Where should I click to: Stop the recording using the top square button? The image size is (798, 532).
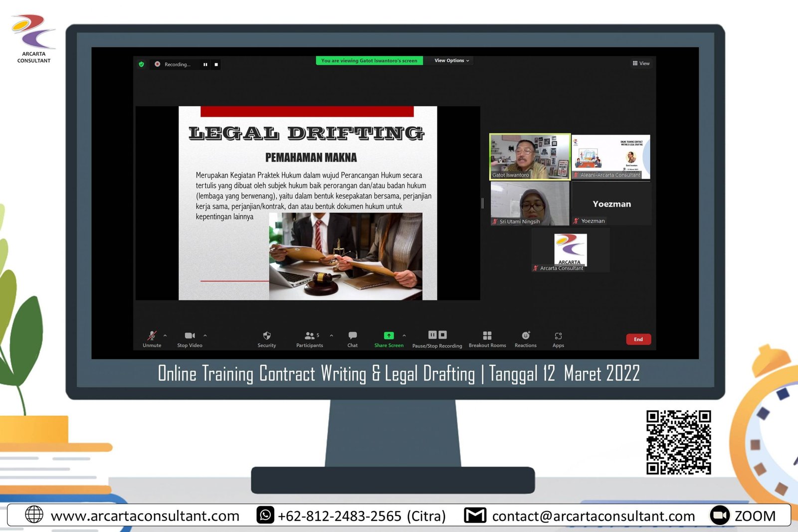(x=216, y=64)
